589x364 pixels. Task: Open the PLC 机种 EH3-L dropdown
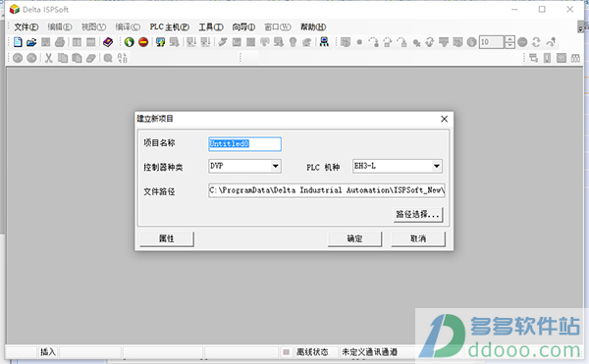[x=437, y=166]
